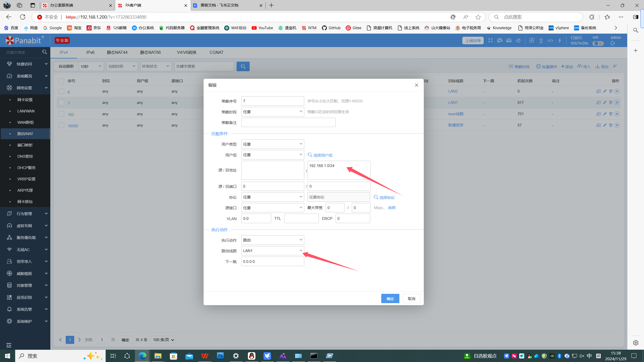This screenshot has width=644, height=362.
Task: Open the 源接口 dropdown in dialog
Action: (x=273, y=208)
